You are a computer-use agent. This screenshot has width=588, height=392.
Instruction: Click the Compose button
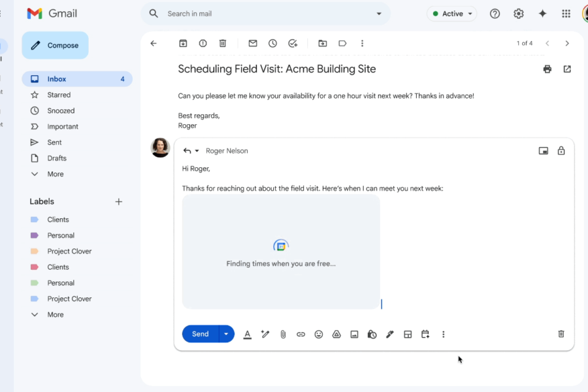tap(55, 45)
